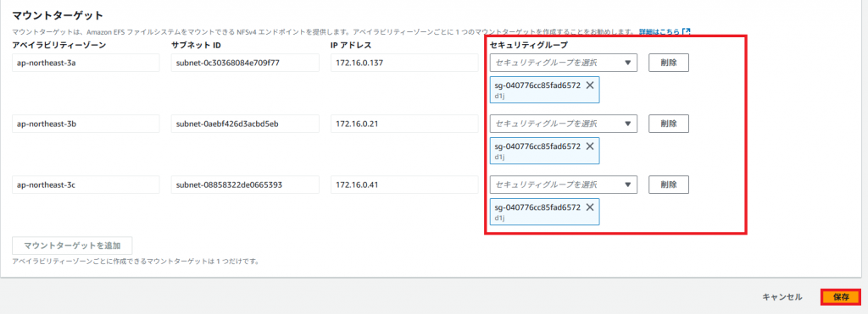The image size is (868, 314).
Task: Click 削除 button for ap-northeast-3a mount target
Action: [669, 63]
